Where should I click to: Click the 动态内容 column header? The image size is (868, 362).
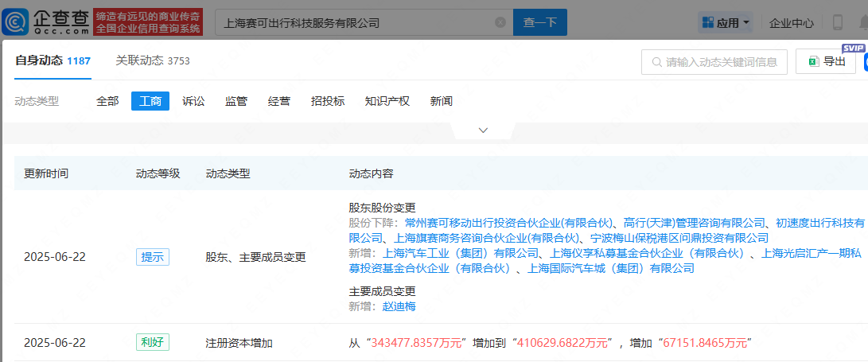point(371,173)
